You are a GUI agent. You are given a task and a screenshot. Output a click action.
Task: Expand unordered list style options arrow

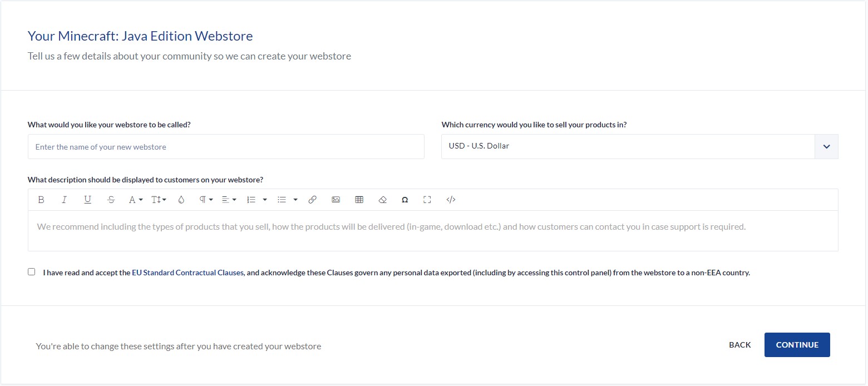295,200
